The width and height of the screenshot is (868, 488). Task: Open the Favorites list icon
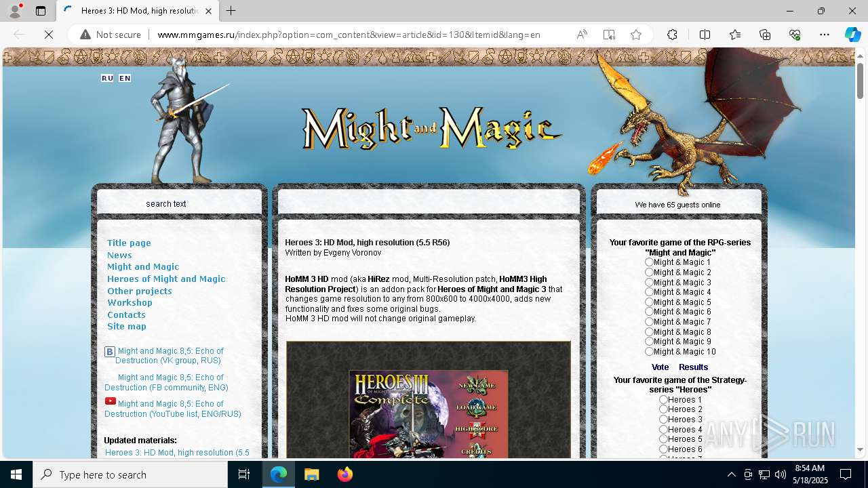(x=735, y=35)
